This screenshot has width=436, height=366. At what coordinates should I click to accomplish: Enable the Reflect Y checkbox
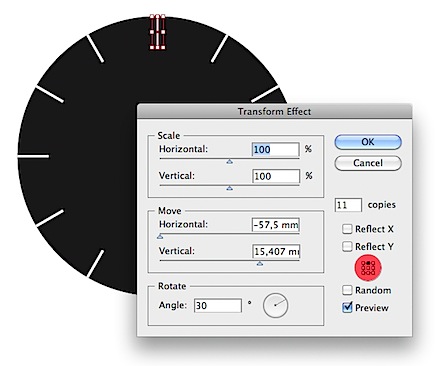tap(347, 247)
